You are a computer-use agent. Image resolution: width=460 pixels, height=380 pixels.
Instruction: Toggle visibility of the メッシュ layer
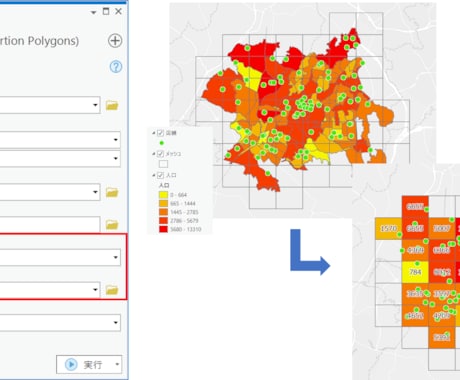[x=160, y=154]
